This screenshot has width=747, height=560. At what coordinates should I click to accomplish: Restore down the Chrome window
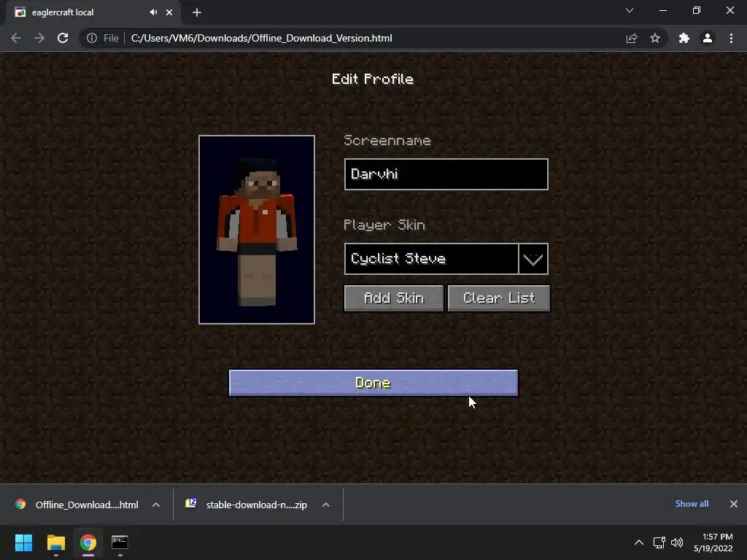pos(697,10)
